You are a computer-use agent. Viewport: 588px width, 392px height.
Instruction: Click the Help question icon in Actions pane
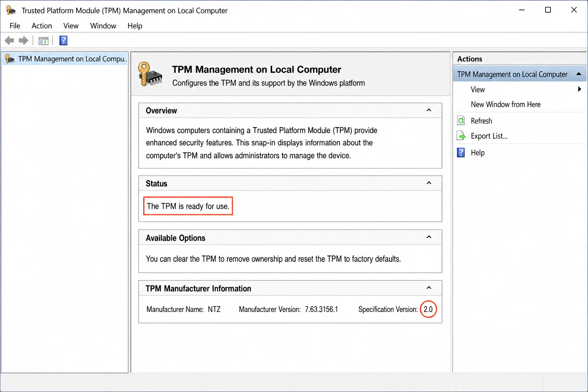[461, 153]
